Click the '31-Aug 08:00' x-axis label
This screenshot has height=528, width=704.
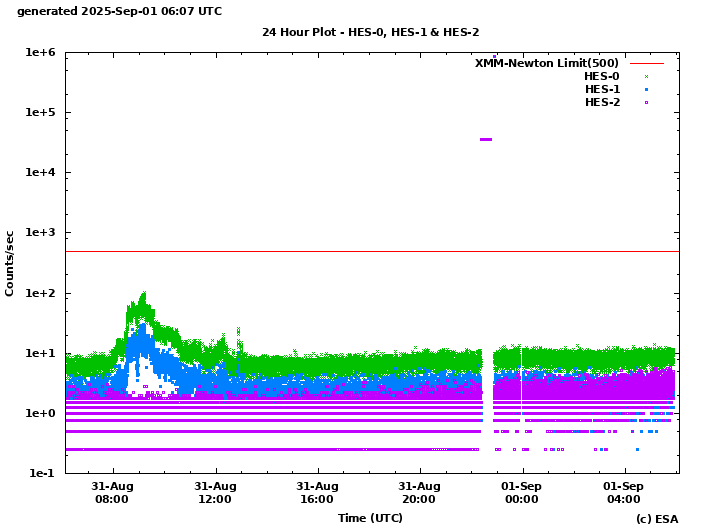pyautogui.click(x=112, y=493)
